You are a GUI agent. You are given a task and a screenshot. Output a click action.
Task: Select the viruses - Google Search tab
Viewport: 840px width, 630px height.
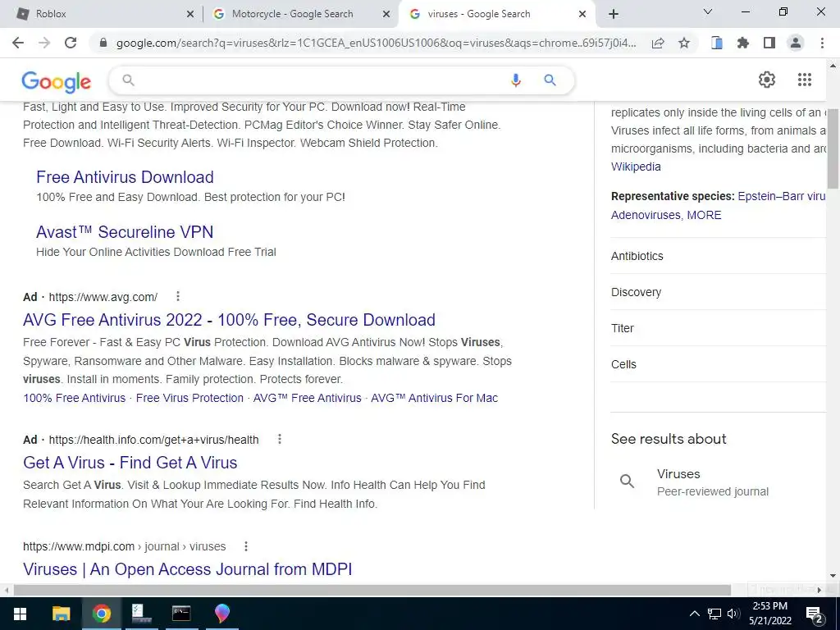pyautogui.click(x=495, y=14)
